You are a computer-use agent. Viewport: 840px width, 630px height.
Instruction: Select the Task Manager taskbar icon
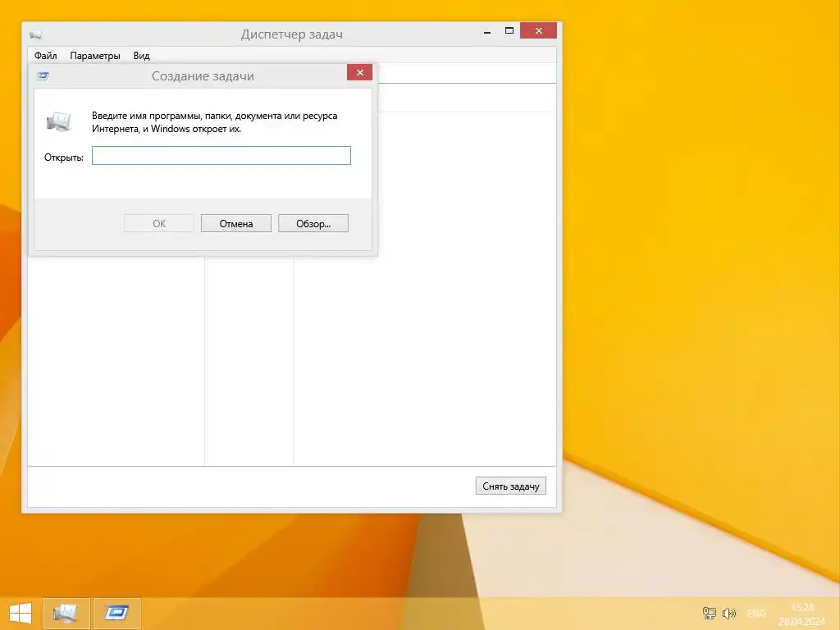pyautogui.click(x=66, y=614)
